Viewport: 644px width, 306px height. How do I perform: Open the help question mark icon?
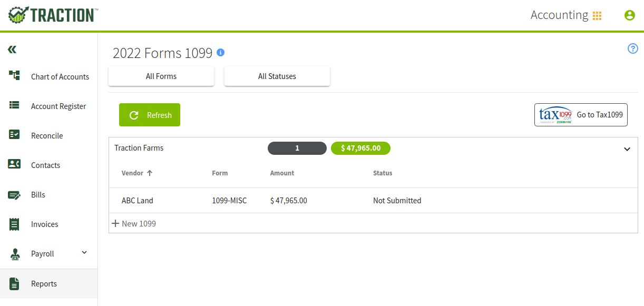pos(633,48)
